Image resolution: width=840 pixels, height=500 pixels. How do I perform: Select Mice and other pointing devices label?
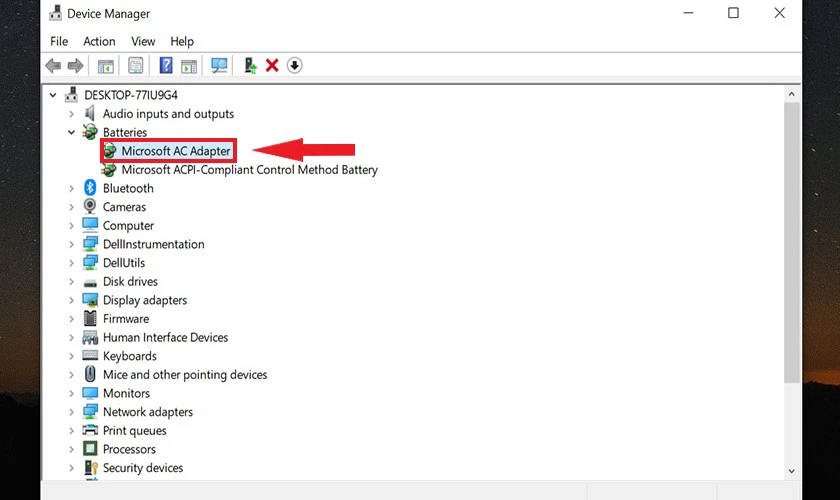tap(185, 375)
